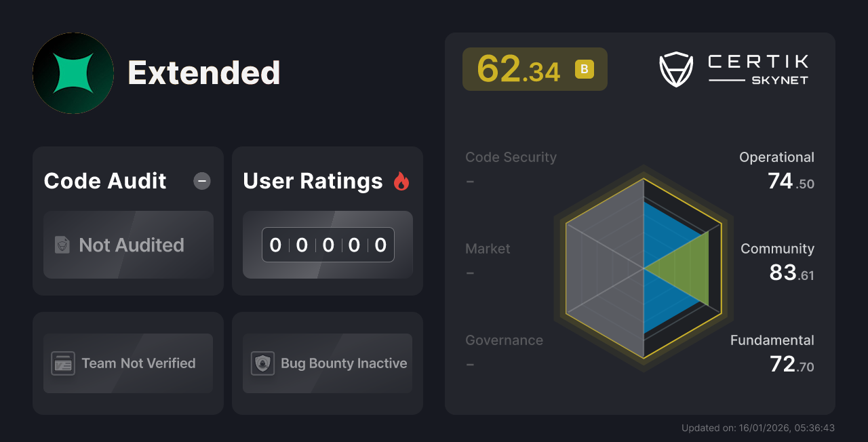Select the CertiK shield logo
The image size is (868, 442).
pos(675,68)
